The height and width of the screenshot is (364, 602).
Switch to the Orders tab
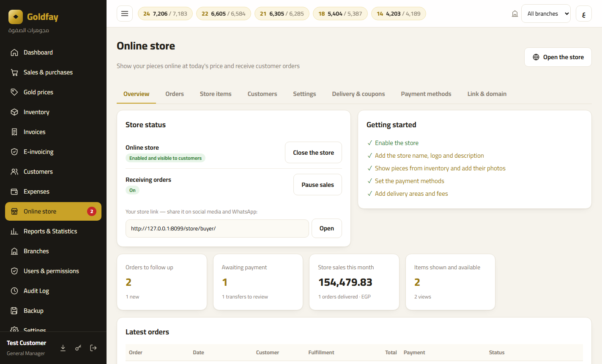click(175, 94)
